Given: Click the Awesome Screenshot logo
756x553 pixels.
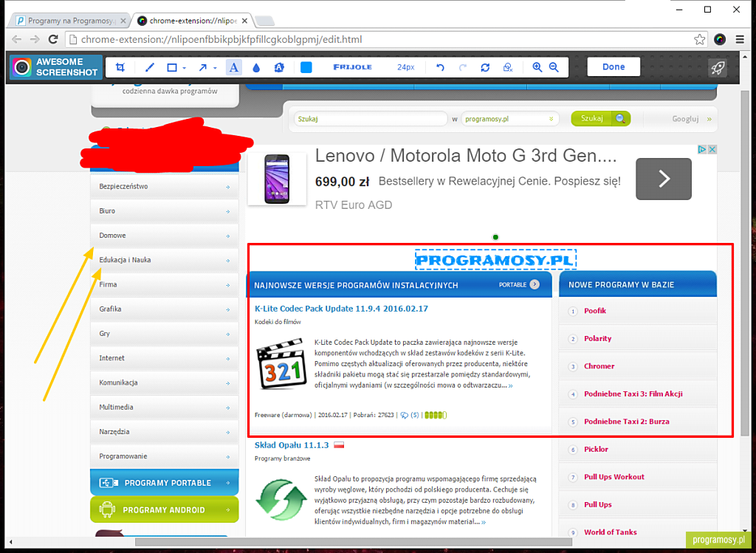Looking at the screenshot, I should click(56, 67).
